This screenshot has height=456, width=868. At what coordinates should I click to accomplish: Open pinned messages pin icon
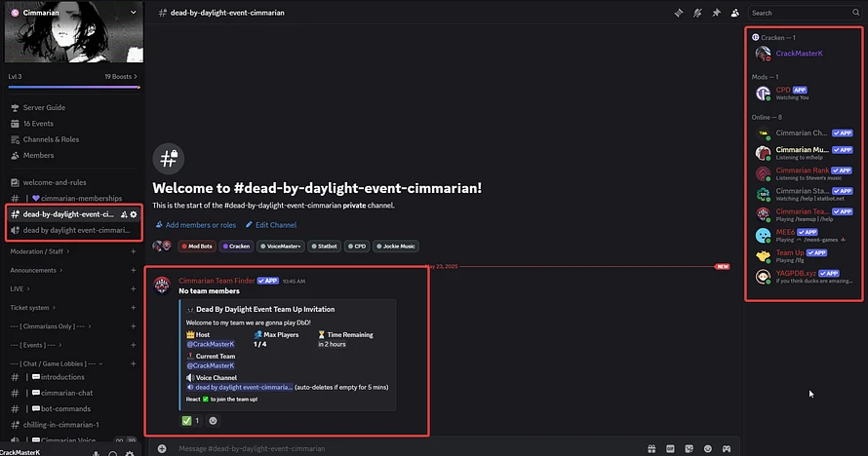point(716,13)
